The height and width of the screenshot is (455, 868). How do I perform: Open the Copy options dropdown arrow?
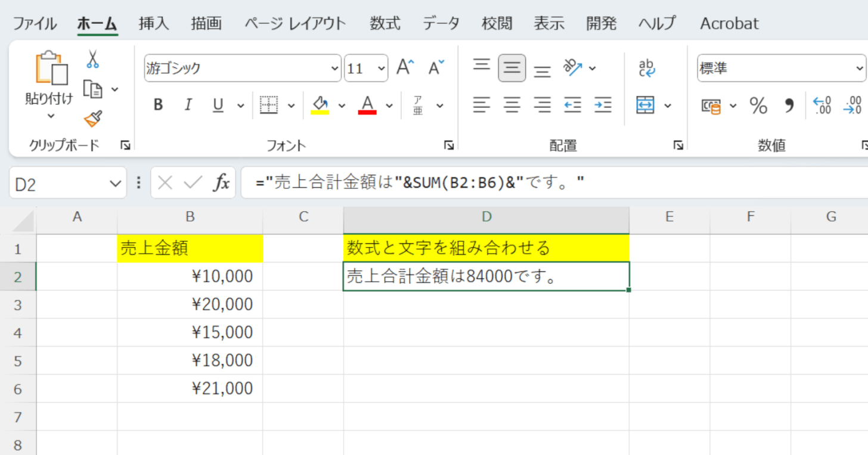(115, 89)
